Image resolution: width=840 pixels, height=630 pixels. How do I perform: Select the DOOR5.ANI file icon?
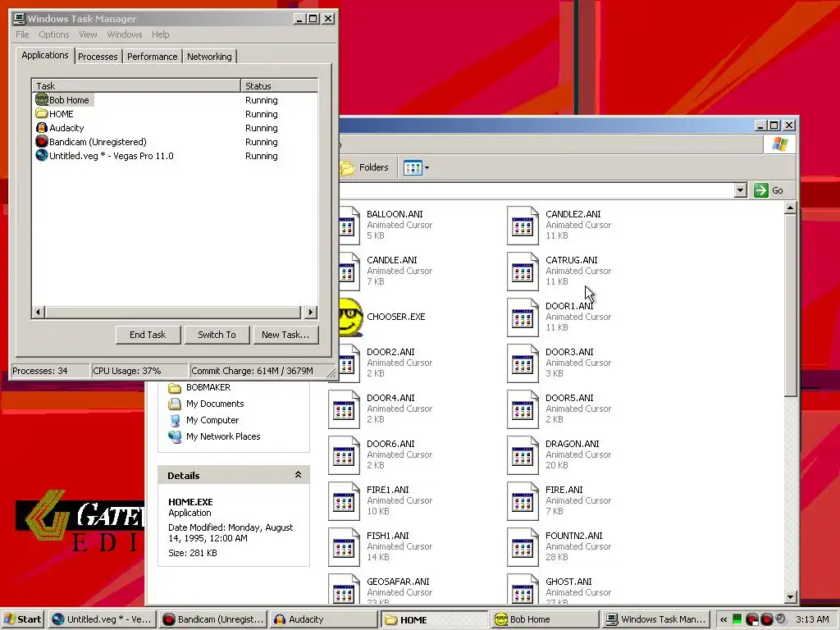pyautogui.click(x=523, y=409)
